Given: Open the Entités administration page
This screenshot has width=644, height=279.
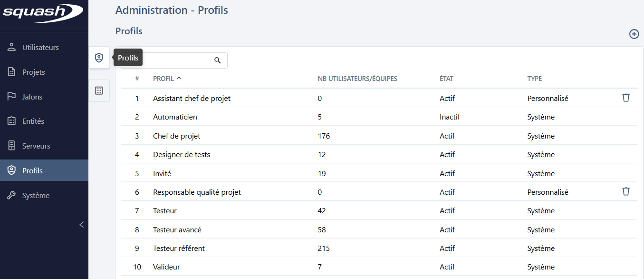Looking at the screenshot, I should coord(33,121).
